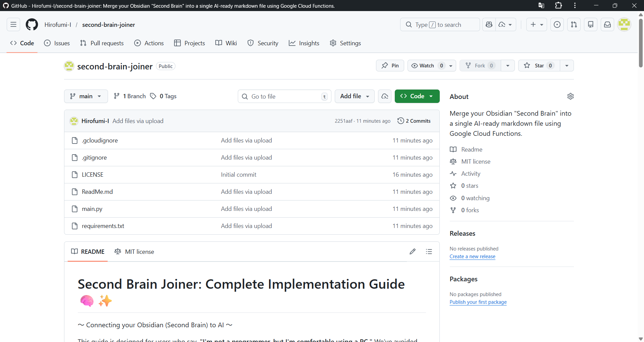Click the GitHub Octocat logo
The width and height of the screenshot is (644, 342).
pyautogui.click(x=32, y=24)
